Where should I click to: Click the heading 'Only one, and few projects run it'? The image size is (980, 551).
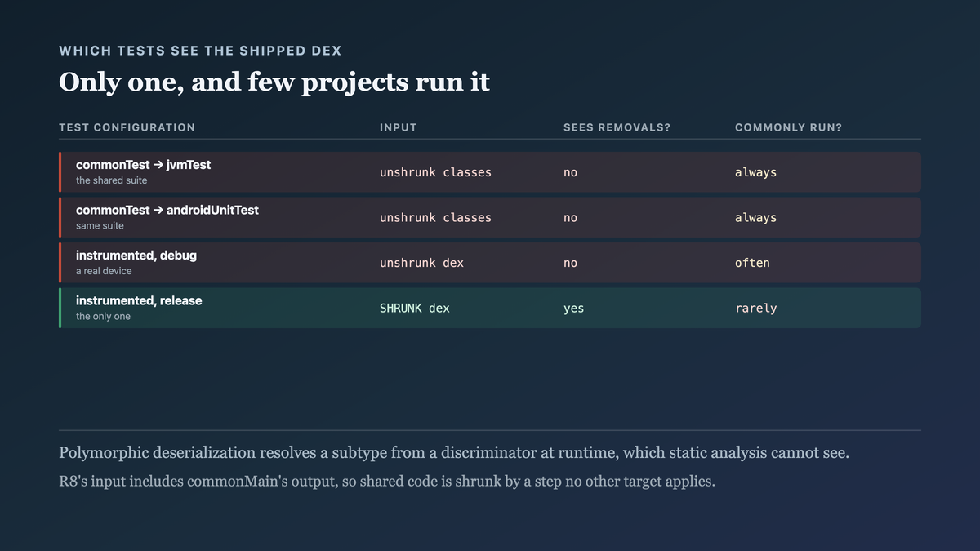(x=274, y=82)
